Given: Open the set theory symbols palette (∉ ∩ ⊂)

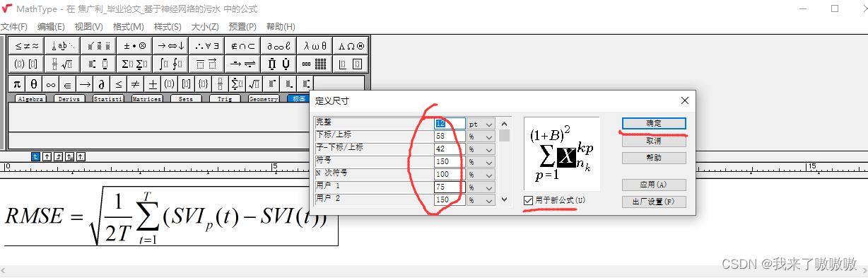Looking at the screenshot, I should tap(242, 46).
